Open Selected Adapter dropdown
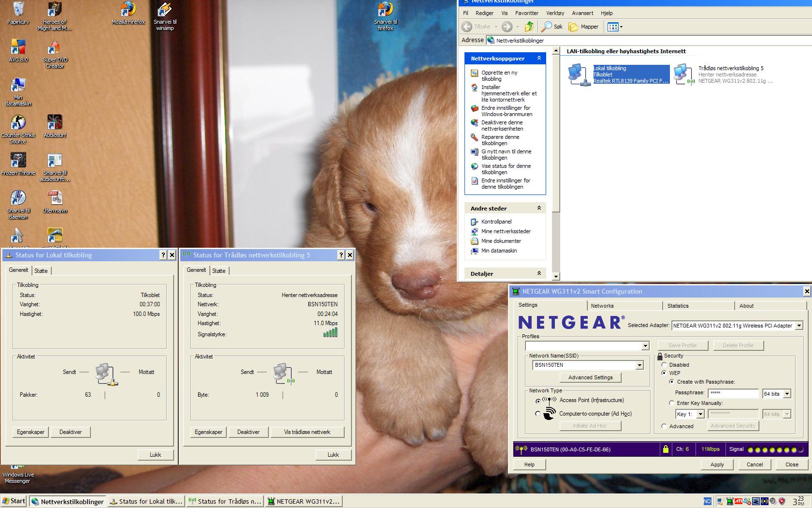 coord(799,326)
